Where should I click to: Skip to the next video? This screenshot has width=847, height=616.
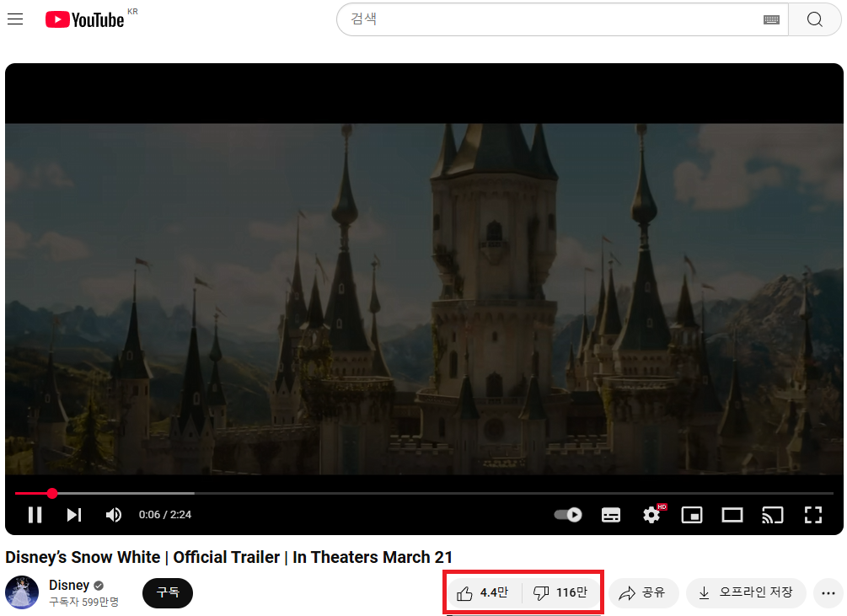click(74, 515)
